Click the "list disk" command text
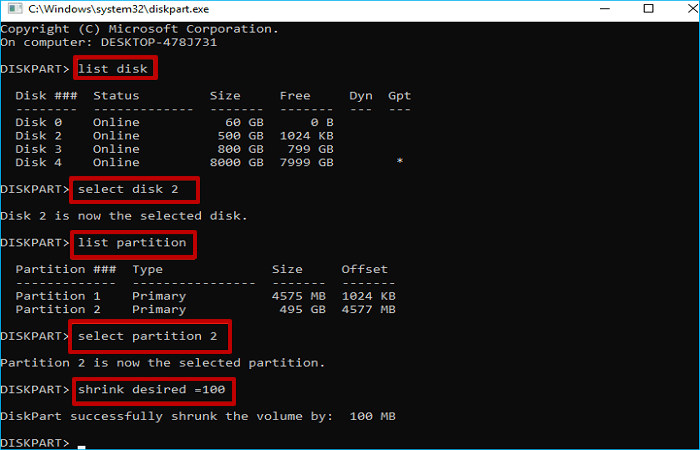 tap(112, 69)
